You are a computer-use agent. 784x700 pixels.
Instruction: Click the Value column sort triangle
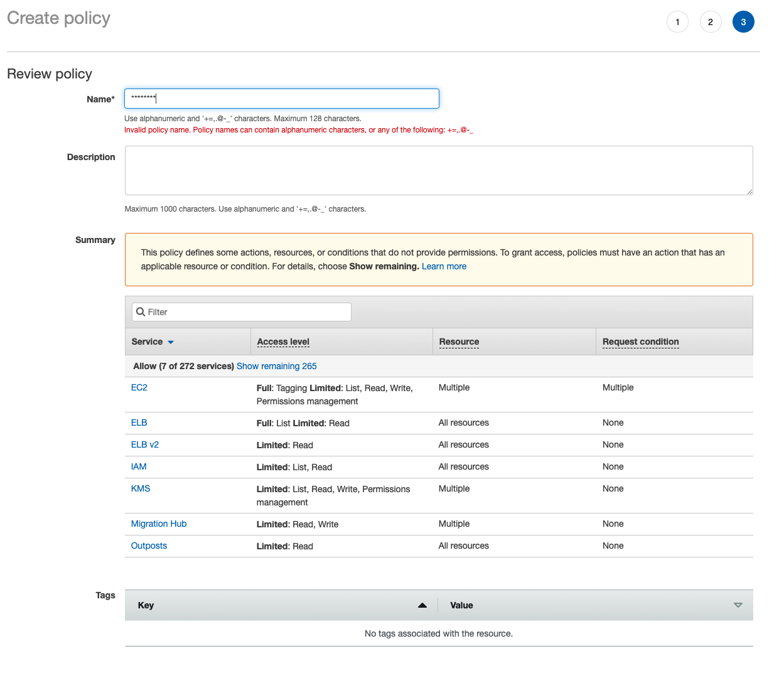[738, 605]
